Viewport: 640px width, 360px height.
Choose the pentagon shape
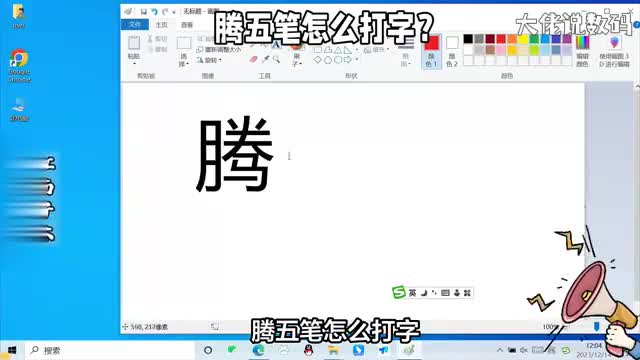pyautogui.click(x=328, y=60)
